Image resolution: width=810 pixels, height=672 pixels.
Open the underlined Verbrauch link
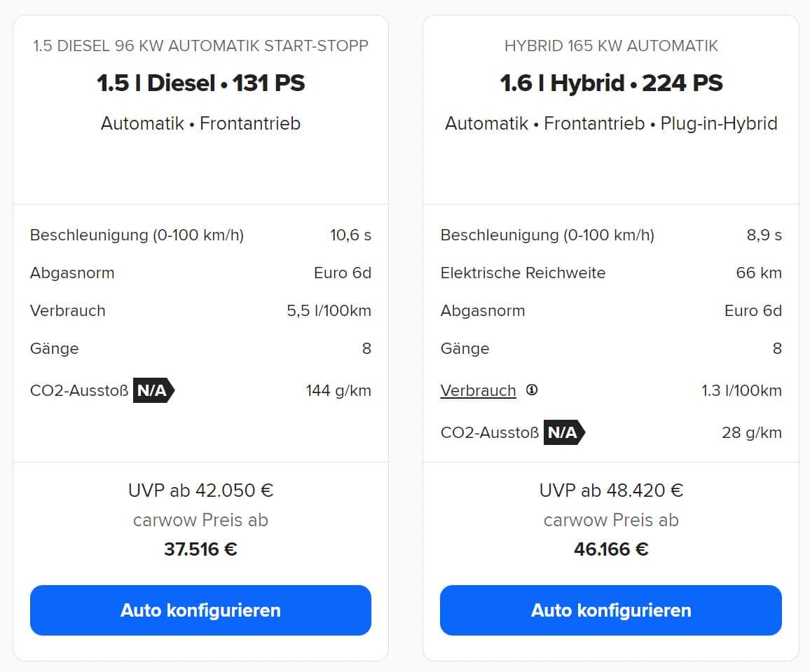(x=478, y=390)
